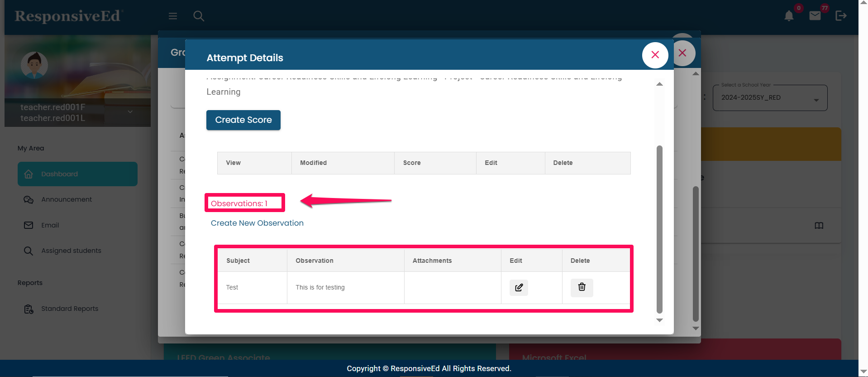
Task: Click the teacher profile avatar
Action: pyautogui.click(x=34, y=65)
